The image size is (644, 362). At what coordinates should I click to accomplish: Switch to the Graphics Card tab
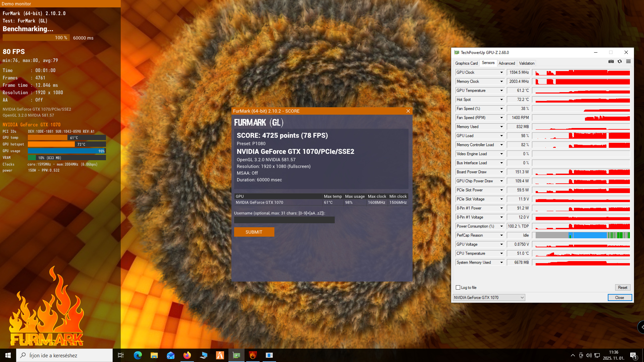pos(466,63)
